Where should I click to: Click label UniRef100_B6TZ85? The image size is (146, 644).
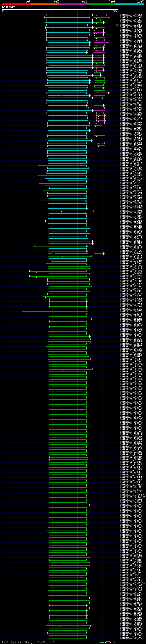coord(131,93)
